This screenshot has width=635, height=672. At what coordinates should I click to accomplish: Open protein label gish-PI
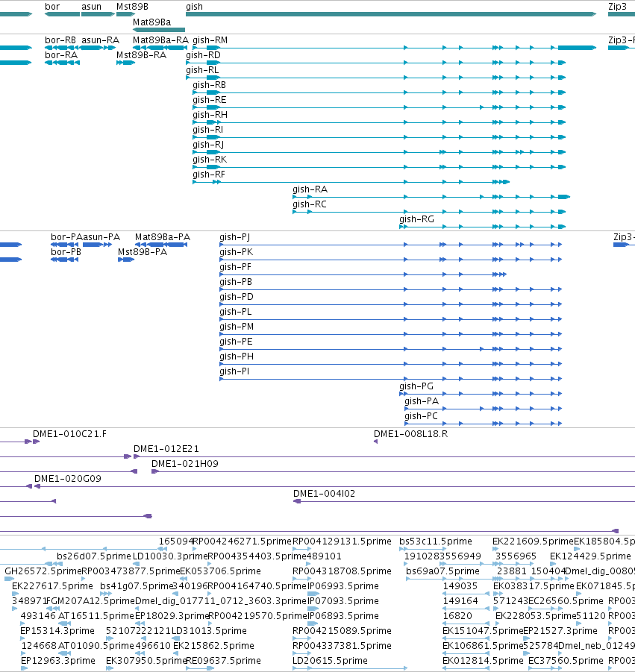pos(234,371)
